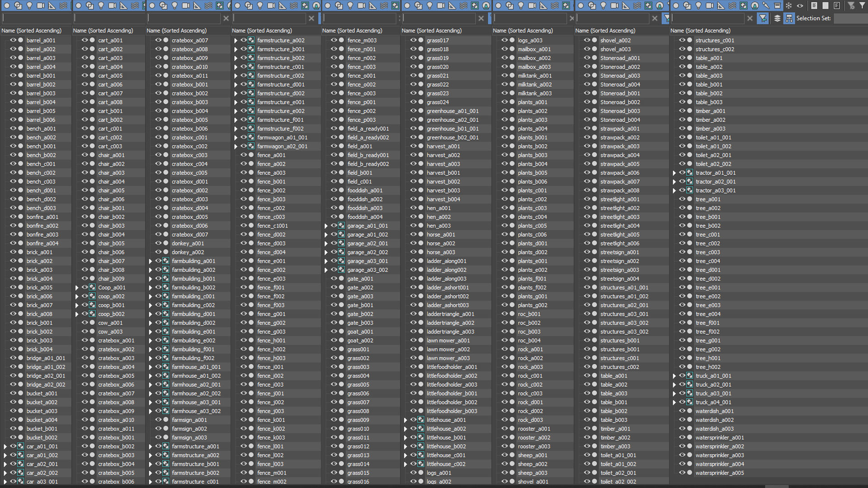Toggle the Sort by Hierarchy icon
The image size is (868, 488).
789,18
